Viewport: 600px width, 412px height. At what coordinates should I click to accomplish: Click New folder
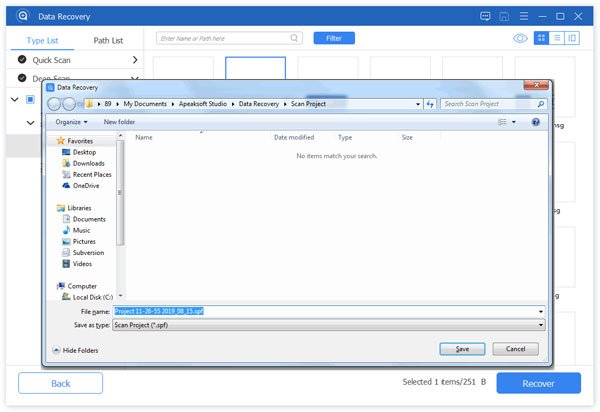(119, 122)
